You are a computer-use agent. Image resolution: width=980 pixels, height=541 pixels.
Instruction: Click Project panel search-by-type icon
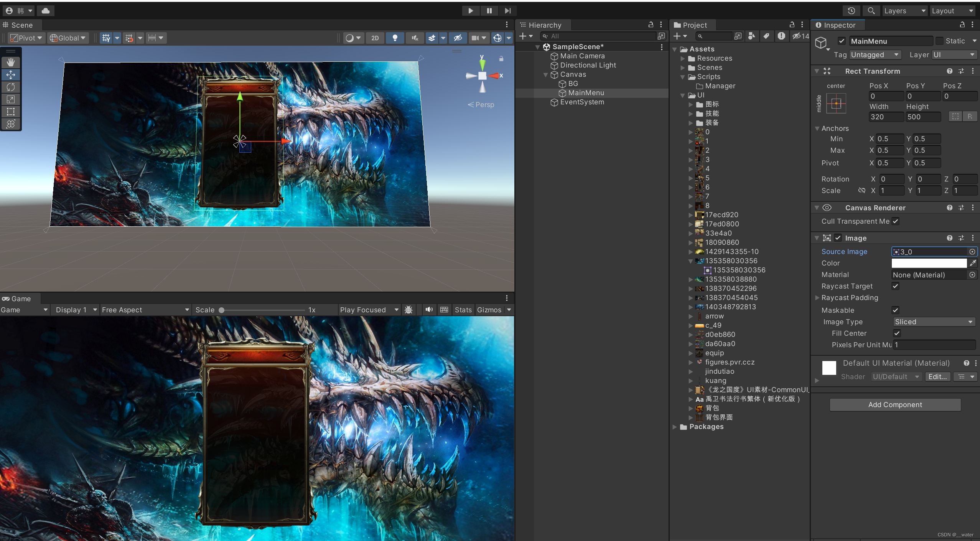coord(751,36)
